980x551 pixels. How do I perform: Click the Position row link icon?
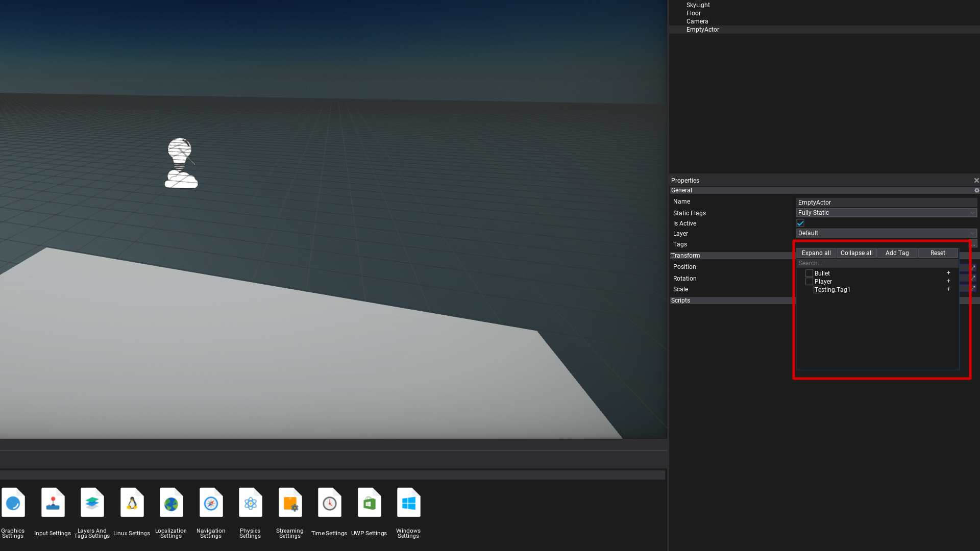[x=973, y=267]
